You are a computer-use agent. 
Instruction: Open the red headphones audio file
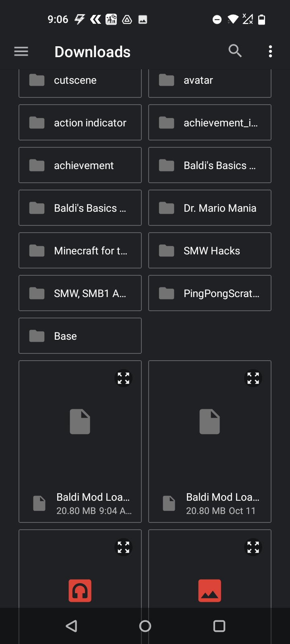tap(80, 590)
